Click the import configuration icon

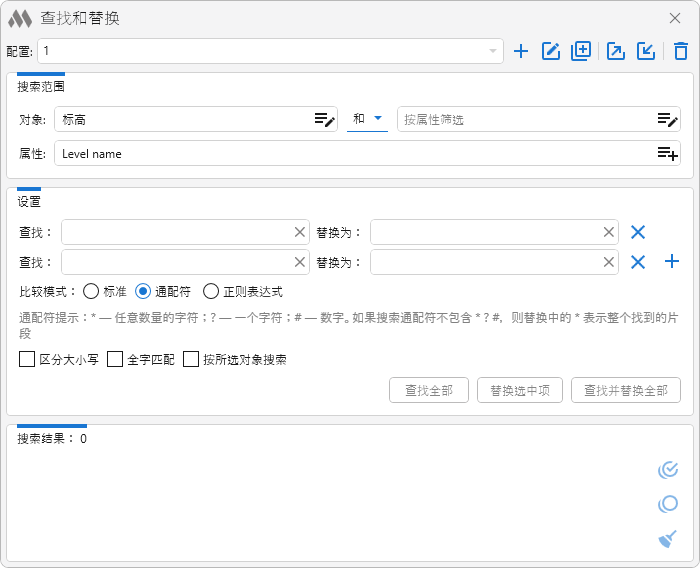646,51
